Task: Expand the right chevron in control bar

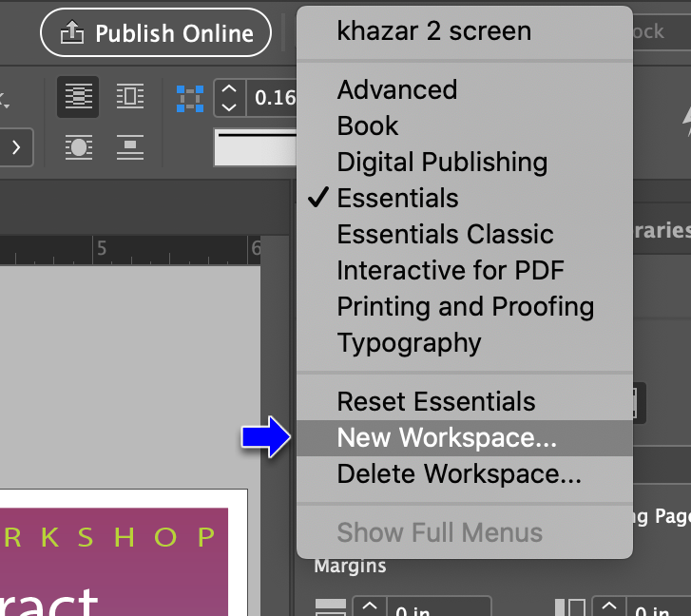Action: (16, 147)
